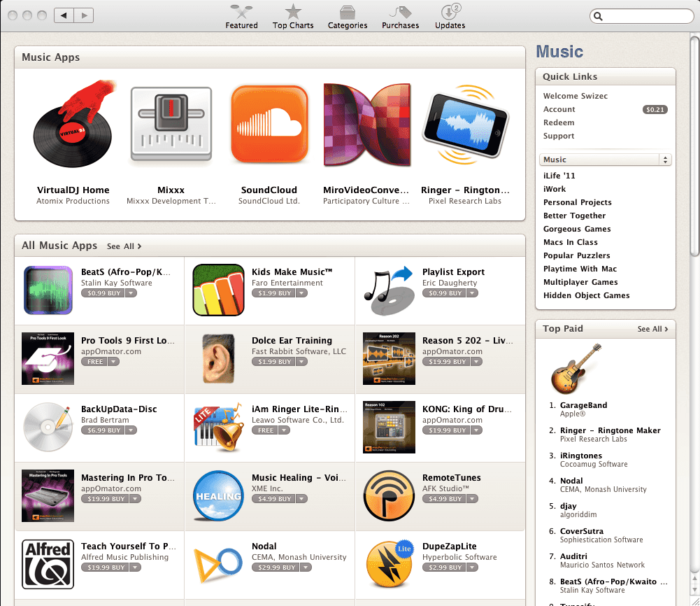Click the Playlist Export music note icon

(x=389, y=290)
